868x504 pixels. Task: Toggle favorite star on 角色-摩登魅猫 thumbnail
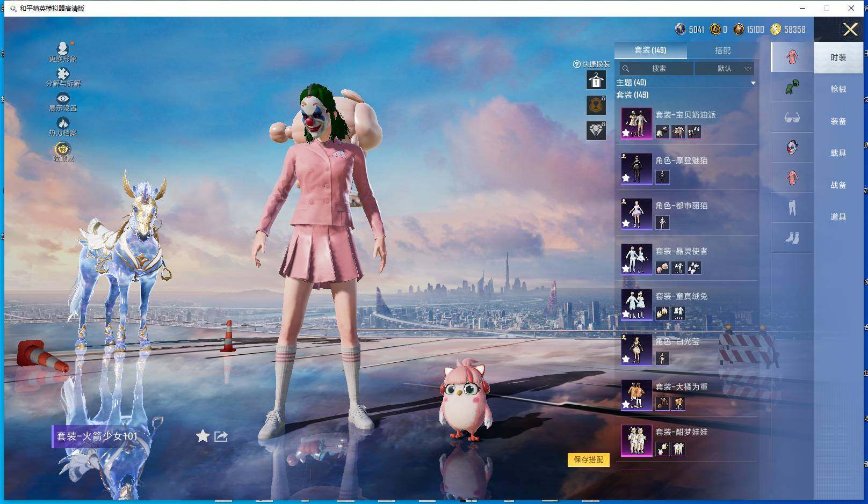point(626,178)
